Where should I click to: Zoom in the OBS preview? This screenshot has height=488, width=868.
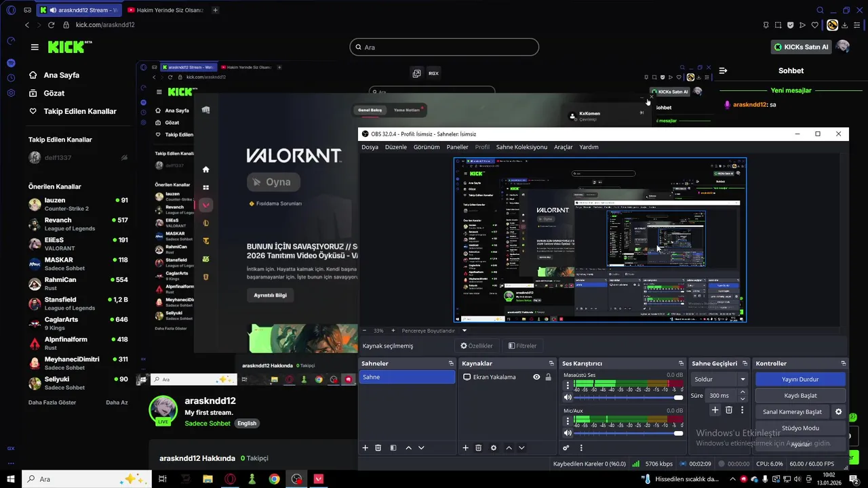[393, 331]
